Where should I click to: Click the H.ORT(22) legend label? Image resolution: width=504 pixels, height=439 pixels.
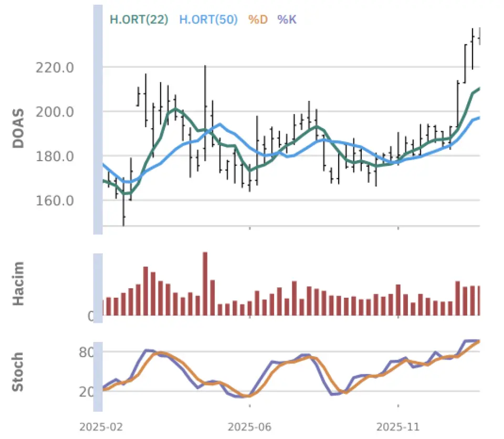pos(139,20)
